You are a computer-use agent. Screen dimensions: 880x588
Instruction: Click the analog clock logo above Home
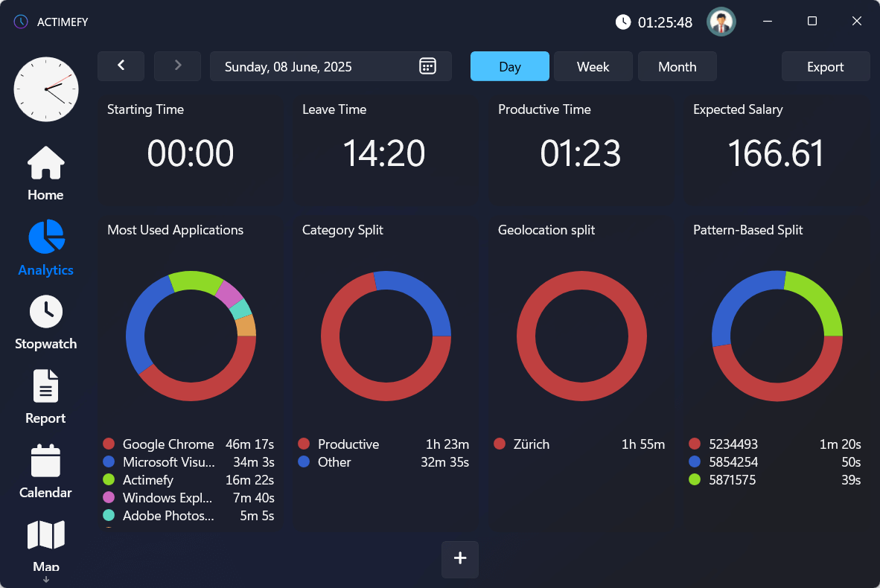(46, 89)
